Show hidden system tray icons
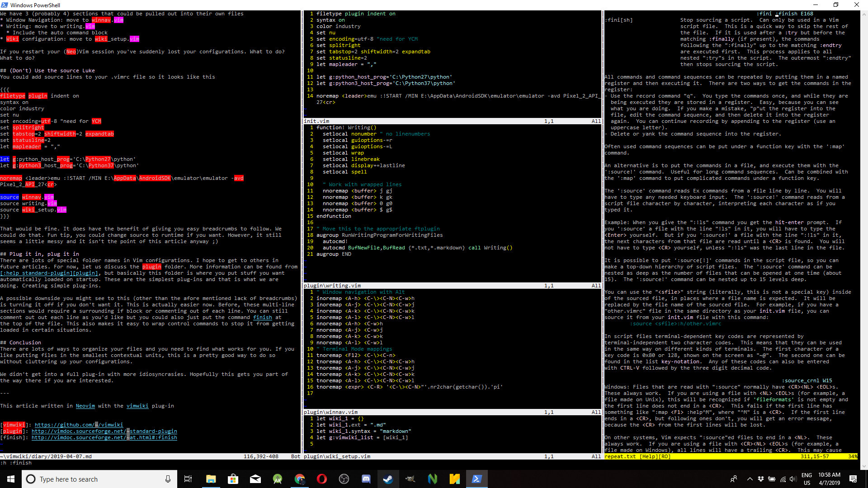 click(750, 479)
